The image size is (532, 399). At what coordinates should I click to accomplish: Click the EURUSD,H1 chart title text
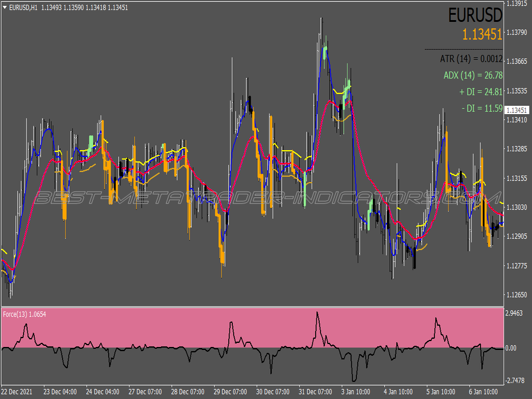click(24, 8)
